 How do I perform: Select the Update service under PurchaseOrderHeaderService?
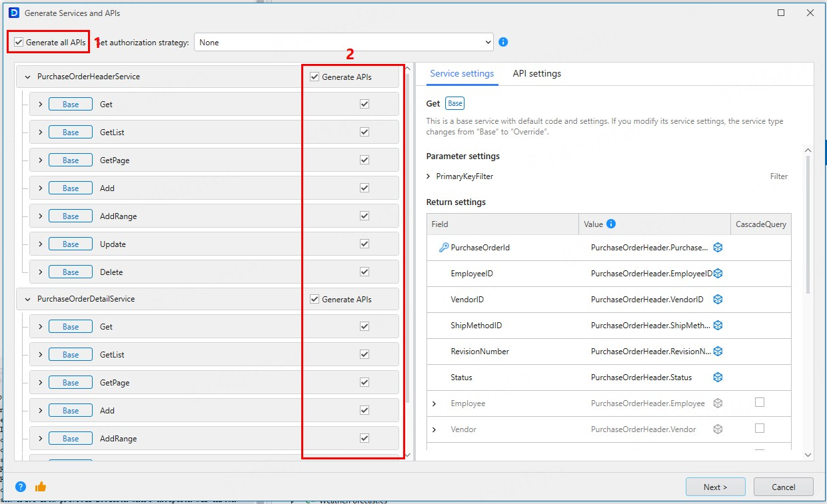(x=113, y=244)
